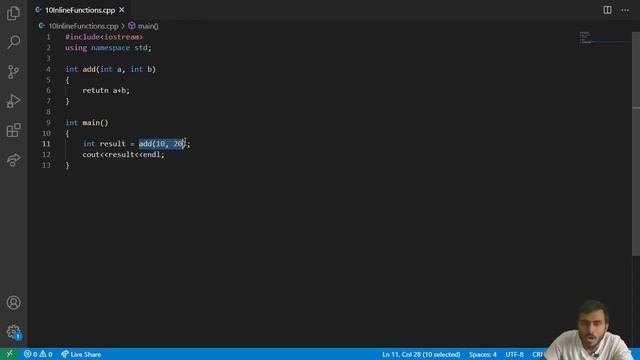Open the Live Share activity icon
The image size is (640, 360).
[x=13, y=160]
